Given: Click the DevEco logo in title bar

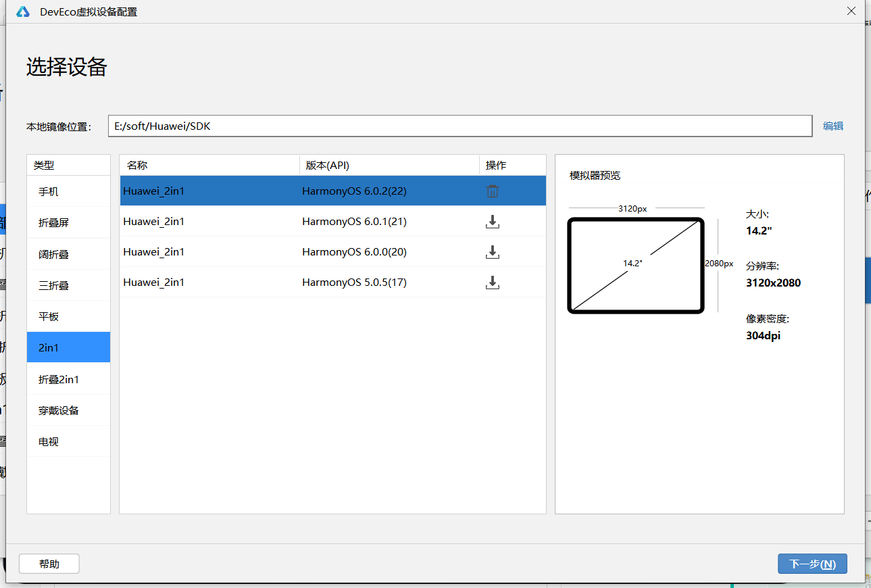Looking at the screenshot, I should [x=23, y=11].
